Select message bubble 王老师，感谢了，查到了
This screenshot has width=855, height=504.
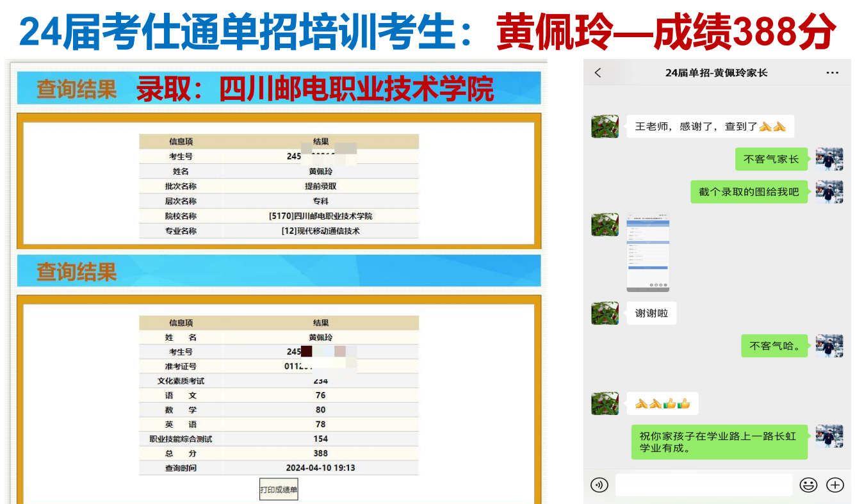[x=710, y=127]
